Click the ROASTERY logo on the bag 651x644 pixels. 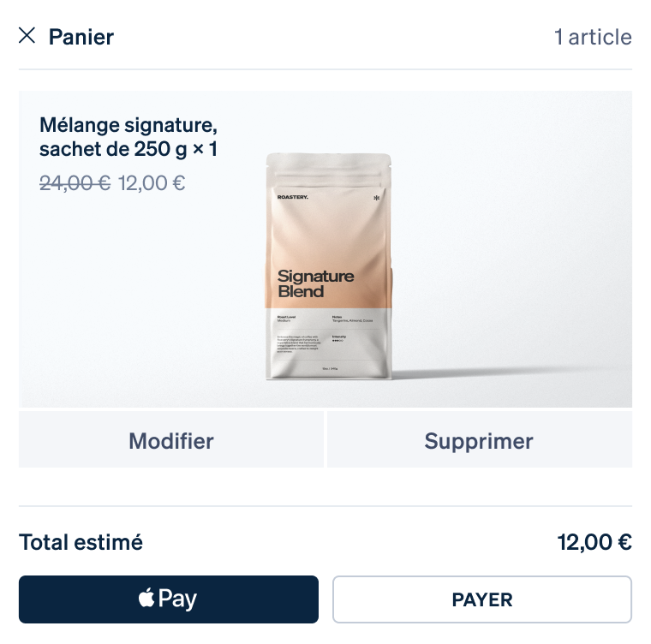point(293,197)
